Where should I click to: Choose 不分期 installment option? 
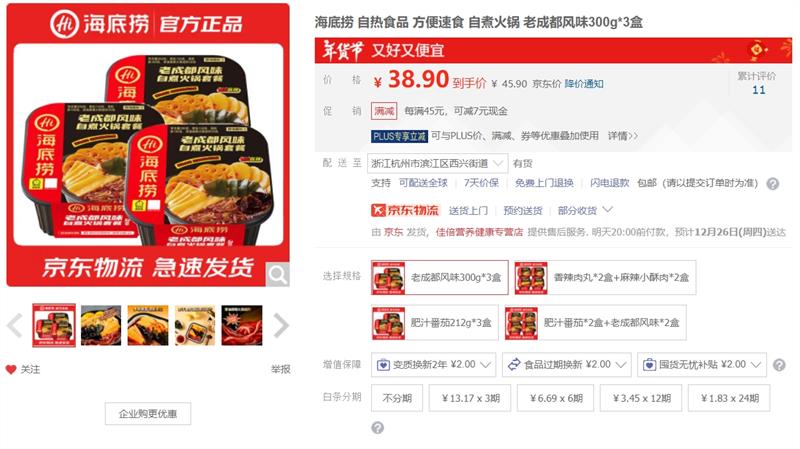click(x=397, y=398)
